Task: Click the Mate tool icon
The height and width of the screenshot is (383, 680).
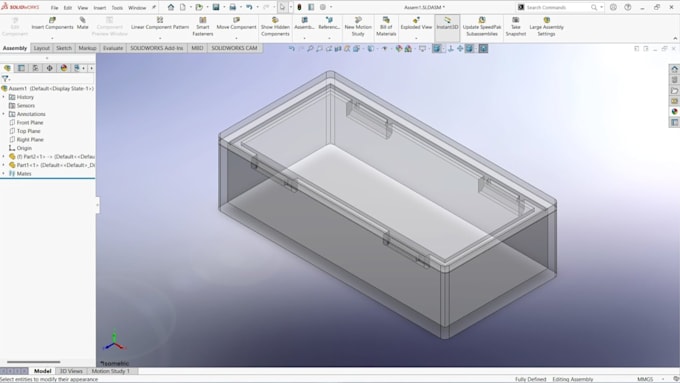Action: [82, 20]
